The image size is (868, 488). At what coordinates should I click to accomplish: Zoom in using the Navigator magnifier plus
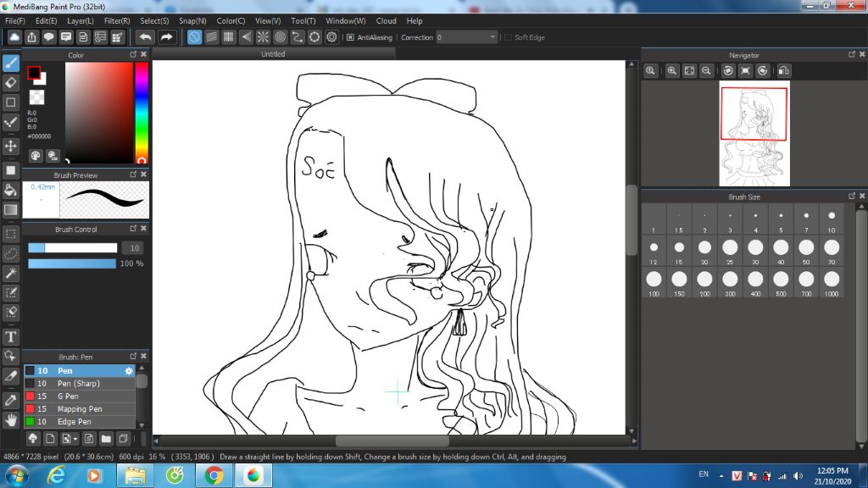click(x=672, y=71)
